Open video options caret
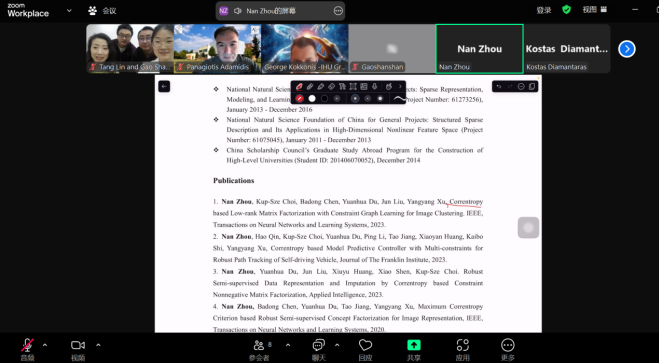 click(98, 345)
